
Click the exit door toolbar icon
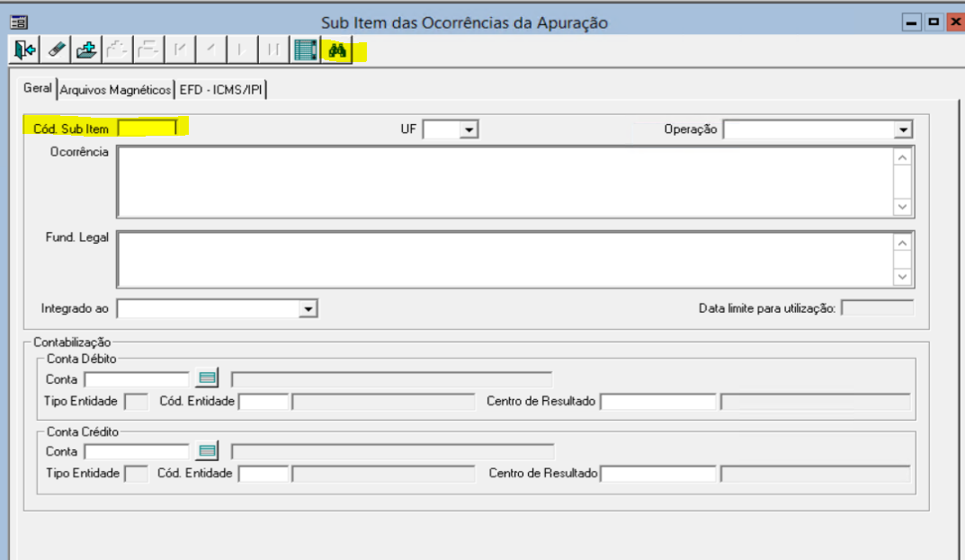click(24, 49)
